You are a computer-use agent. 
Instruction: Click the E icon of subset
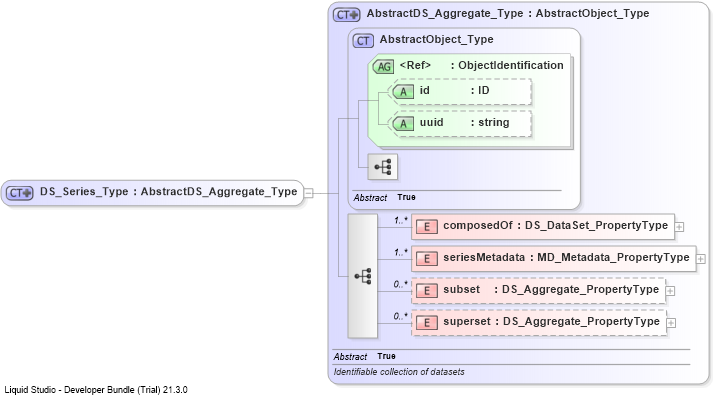(x=427, y=291)
